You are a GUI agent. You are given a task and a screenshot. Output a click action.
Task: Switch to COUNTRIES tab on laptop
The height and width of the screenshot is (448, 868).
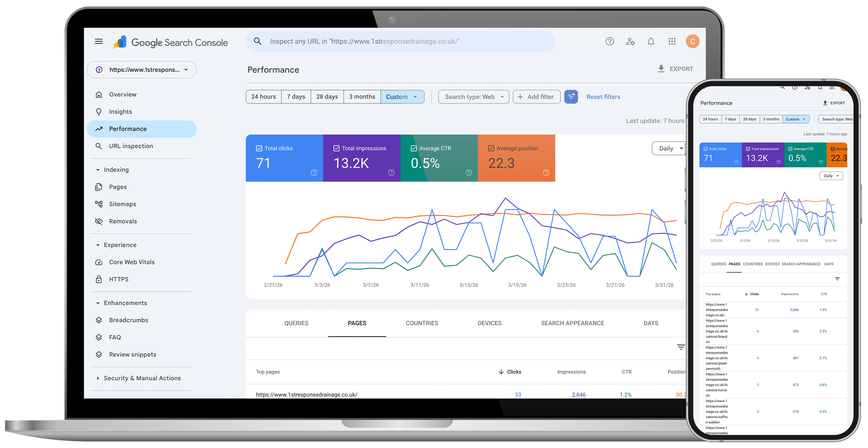[x=422, y=323]
